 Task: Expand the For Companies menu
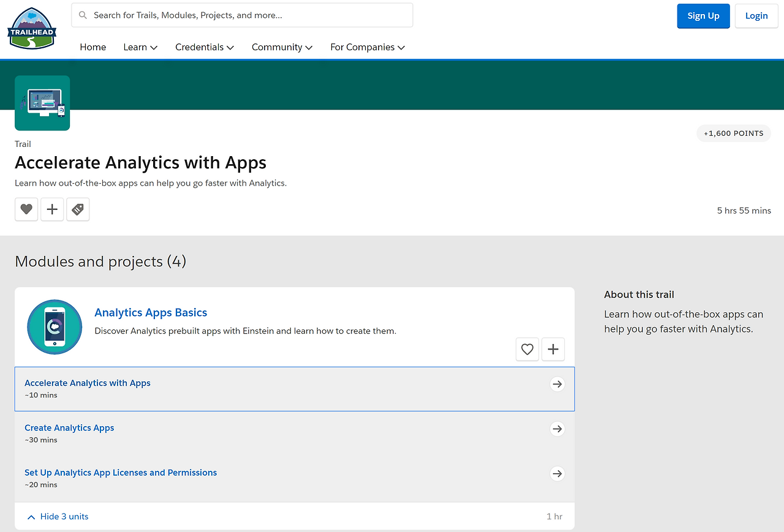point(367,47)
